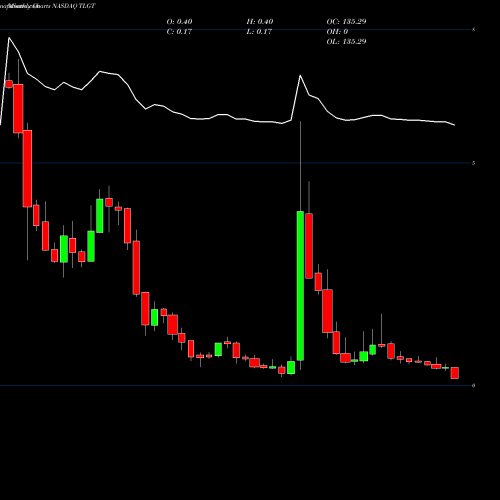The height and width of the screenshot is (500, 500).
Task: Click the "C: 0.17" close value
Action: (179, 32)
